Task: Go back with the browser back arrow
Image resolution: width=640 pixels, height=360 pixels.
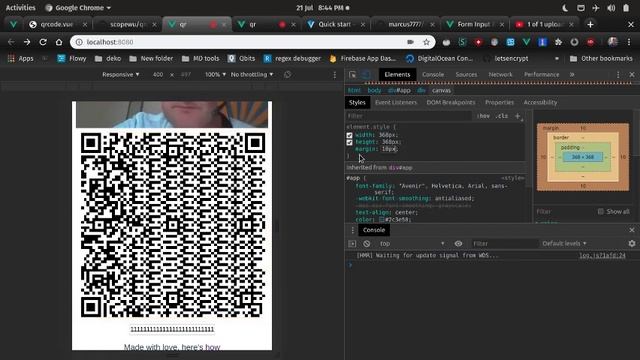Action: [11, 42]
